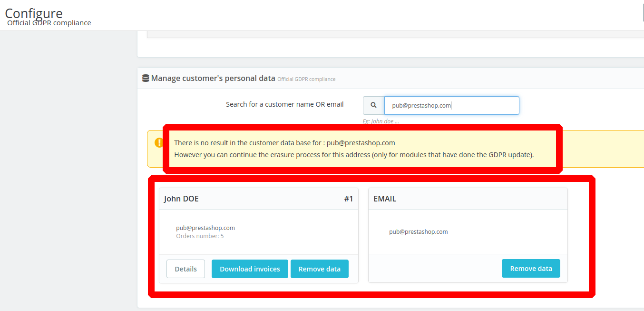
Task: Click Download invoices for John DOE
Action: (x=249, y=269)
